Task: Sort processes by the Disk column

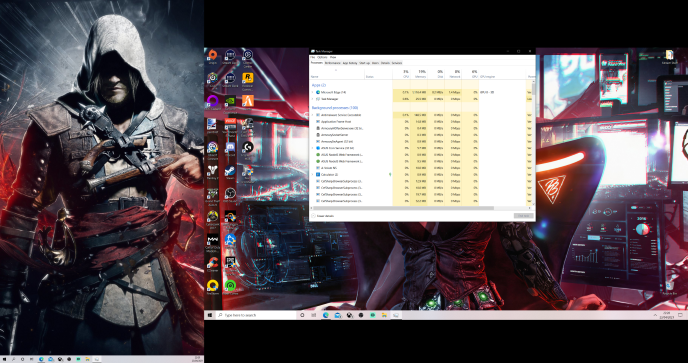Action: coord(436,73)
